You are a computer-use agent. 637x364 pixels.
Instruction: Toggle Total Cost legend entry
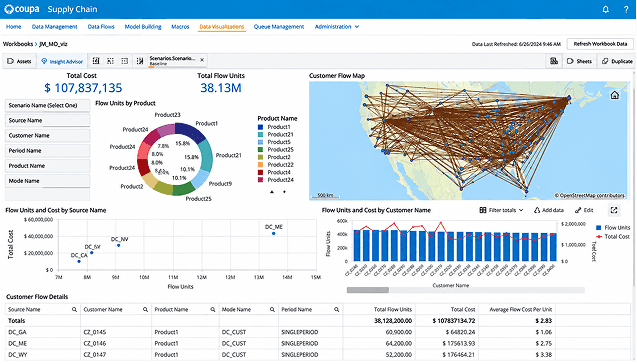[613, 236]
